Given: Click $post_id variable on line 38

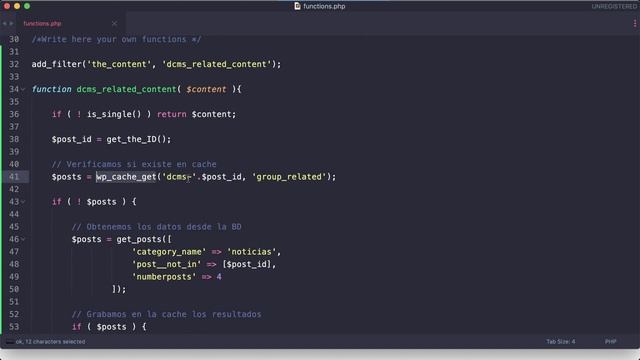Looking at the screenshot, I should (71, 139).
